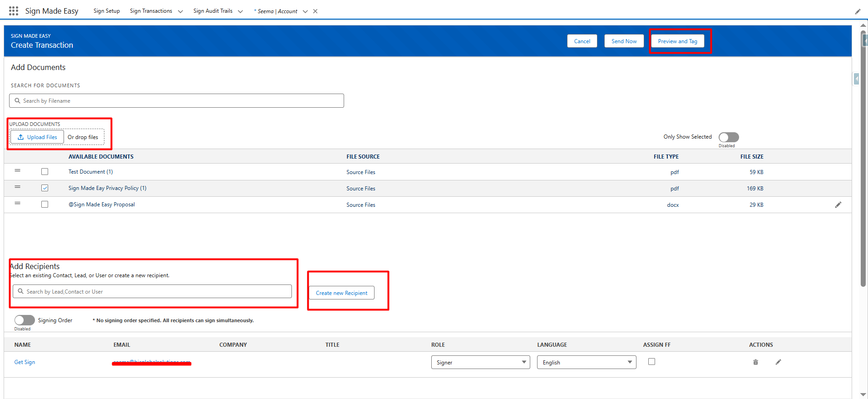Click the drag handle for Sign Made Eay Privacy Policy
Viewport: 868px width, 399px height.
[17, 187]
